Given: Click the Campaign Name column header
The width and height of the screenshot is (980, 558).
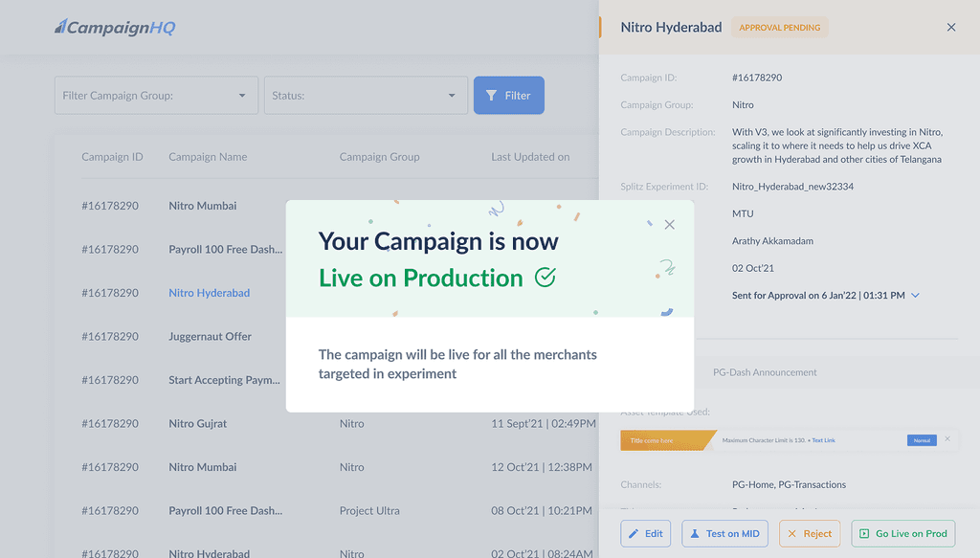Looking at the screenshot, I should pos(208,157).
